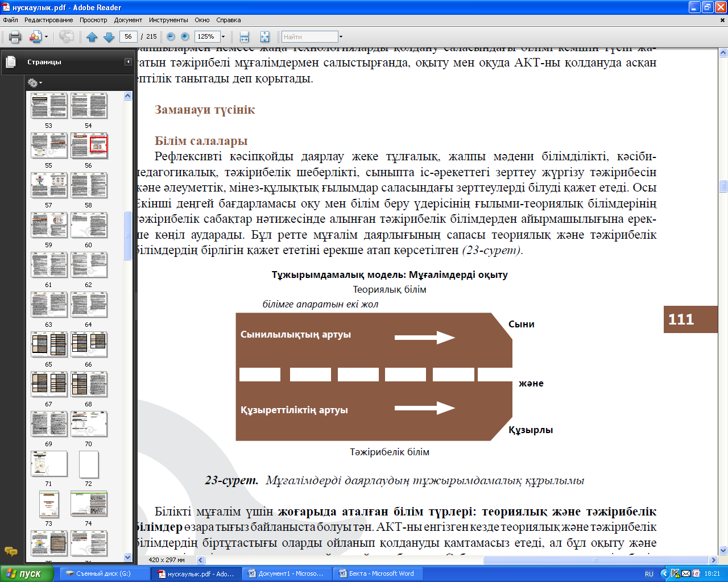Select page 57 thumbnail

click(48, 185)
